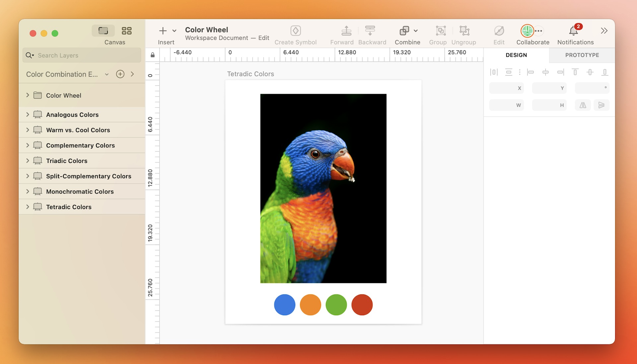Open the Collaborate avatar
The height and width of the screenshot is (364, 637).
527,31
